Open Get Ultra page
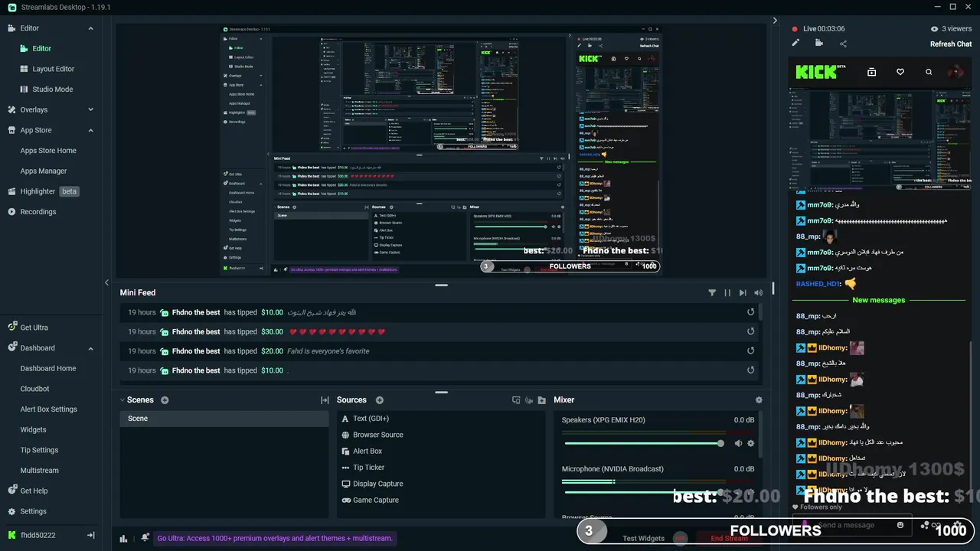The width and height of the screenshot is (980, 551). (34, 328)
